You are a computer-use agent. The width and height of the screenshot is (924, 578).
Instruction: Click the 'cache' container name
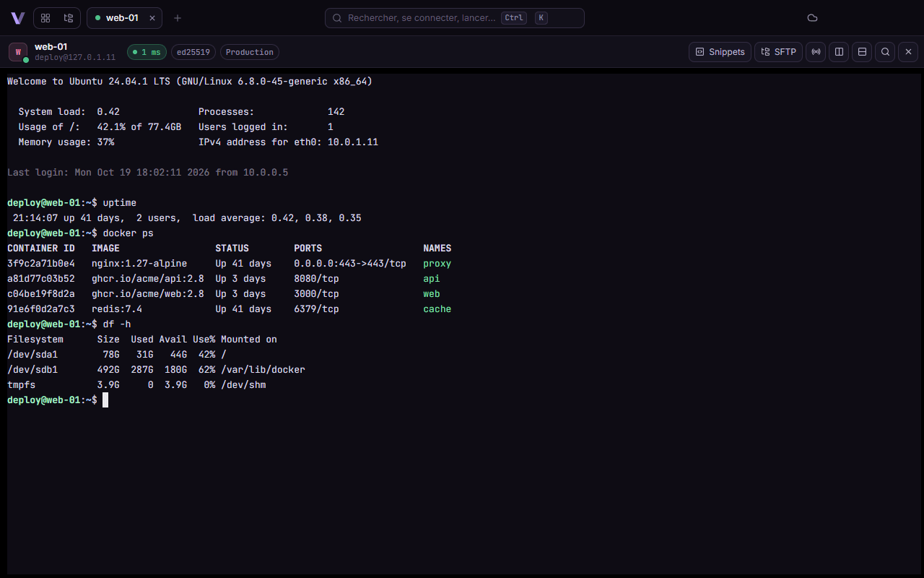[x=437, y=309]
